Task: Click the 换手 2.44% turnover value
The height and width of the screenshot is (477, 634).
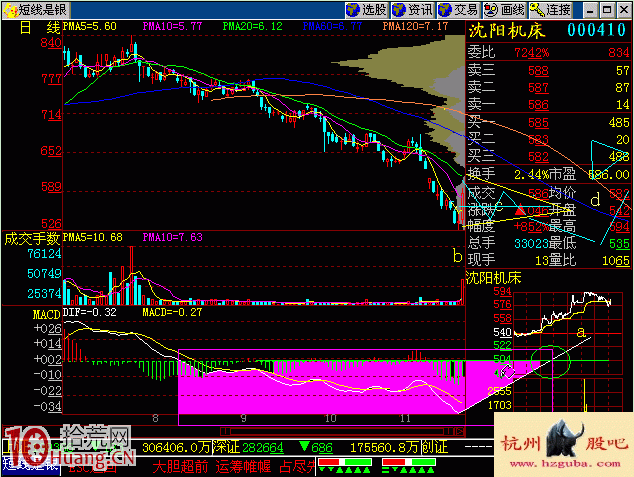Action: [532, 175]
